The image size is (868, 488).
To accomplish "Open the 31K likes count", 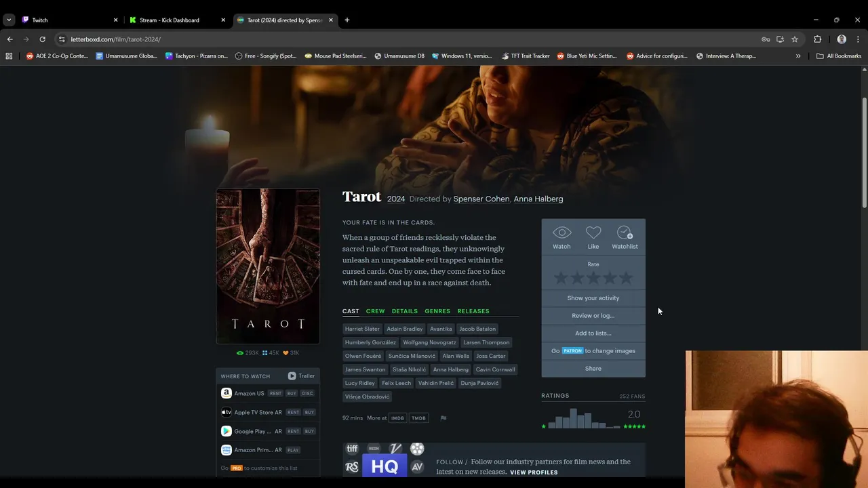I will point(291,353).
